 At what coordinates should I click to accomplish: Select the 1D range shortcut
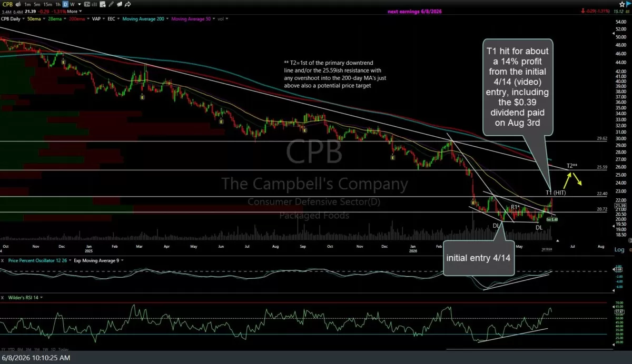[53, 350]
